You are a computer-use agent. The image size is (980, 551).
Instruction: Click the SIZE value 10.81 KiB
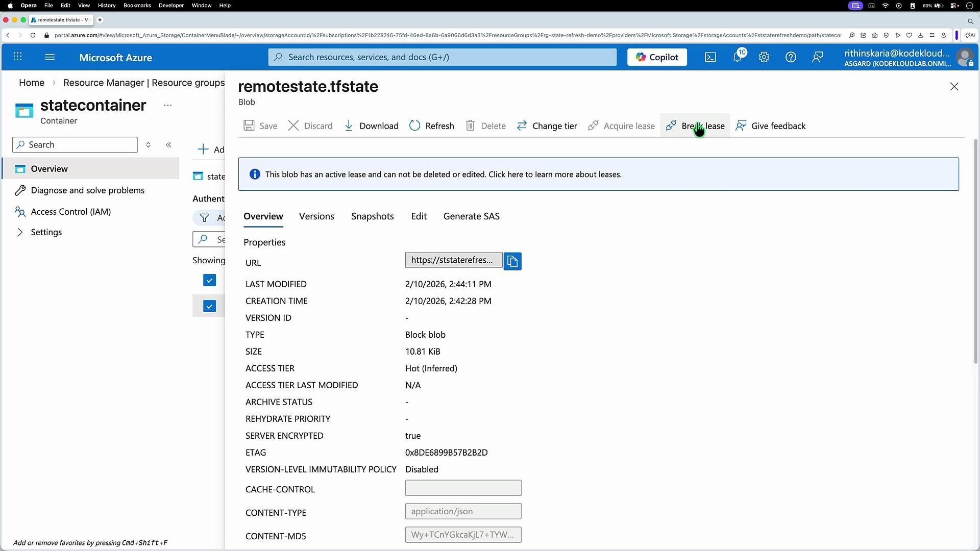click(423, 352)
